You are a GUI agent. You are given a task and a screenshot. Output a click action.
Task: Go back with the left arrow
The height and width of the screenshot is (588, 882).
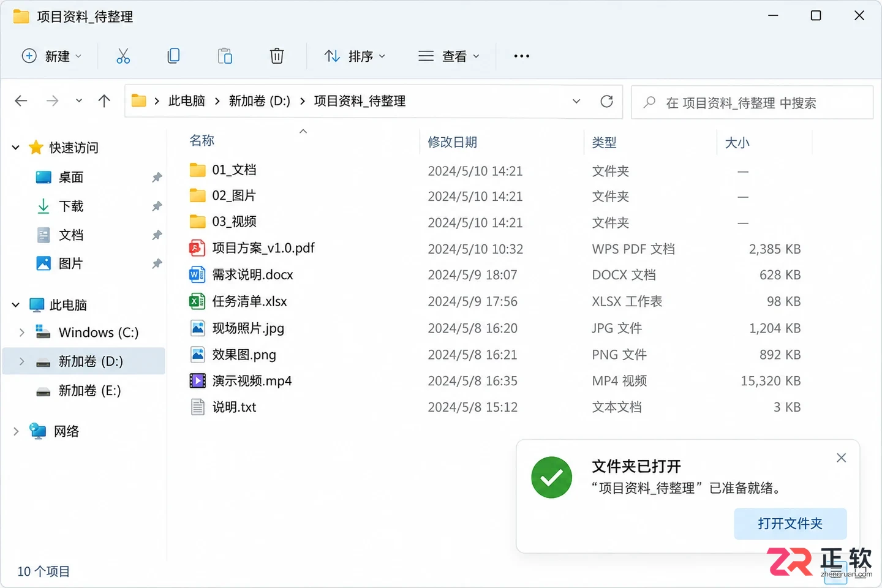(x=21, y=101)
